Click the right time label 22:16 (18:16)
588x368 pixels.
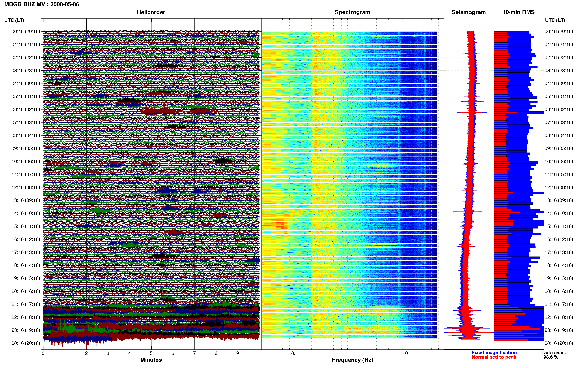(559, 317)
